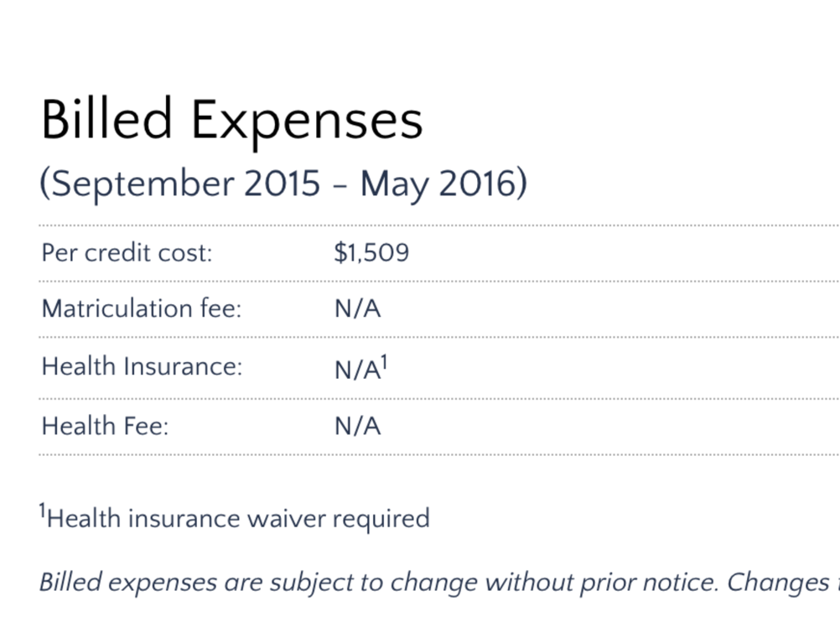This screenshot has width=840, height=627.
Task: Click the superscript 1 starting the footnote
Action: 42,510
